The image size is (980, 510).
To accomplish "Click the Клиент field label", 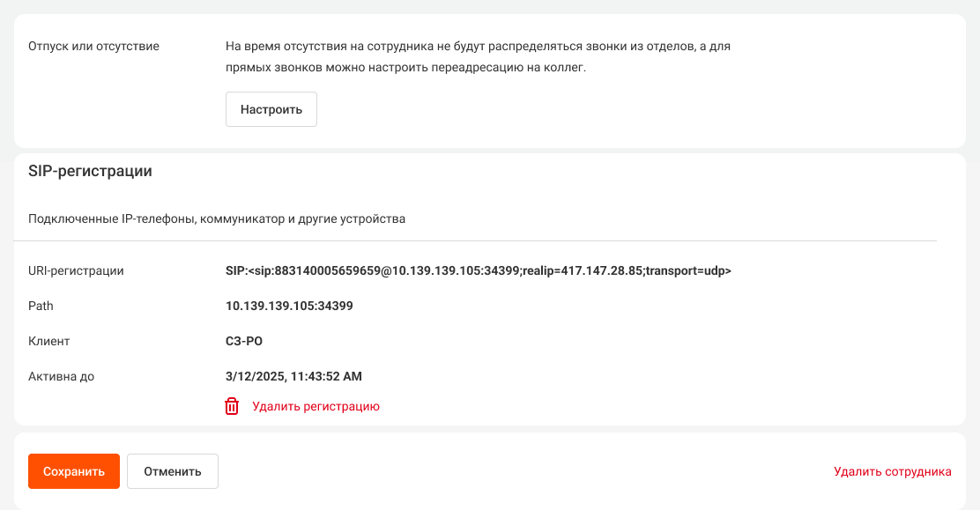I will (x=48, y=341).
